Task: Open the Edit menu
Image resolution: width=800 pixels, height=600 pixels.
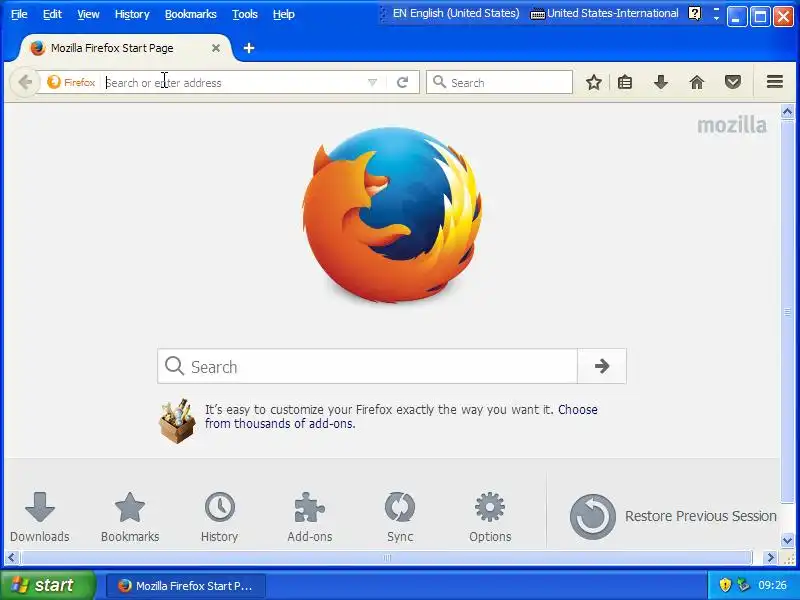Action: [52, 14]
